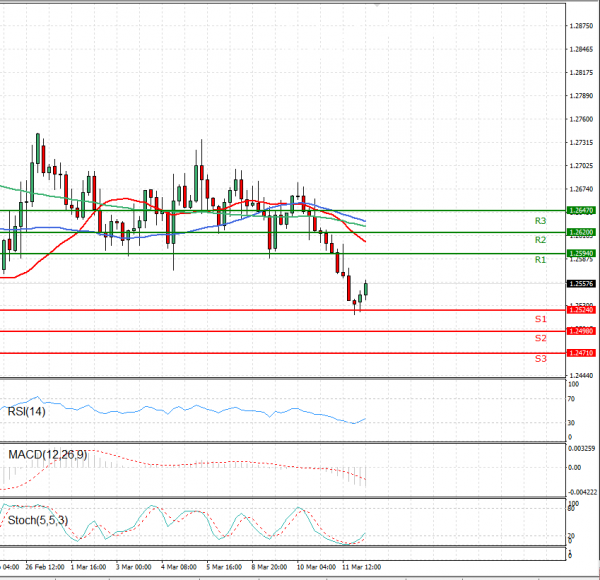Select the green 1.25940 price tag
Viewport: 600px width, 580px height.
pos(581,253)
